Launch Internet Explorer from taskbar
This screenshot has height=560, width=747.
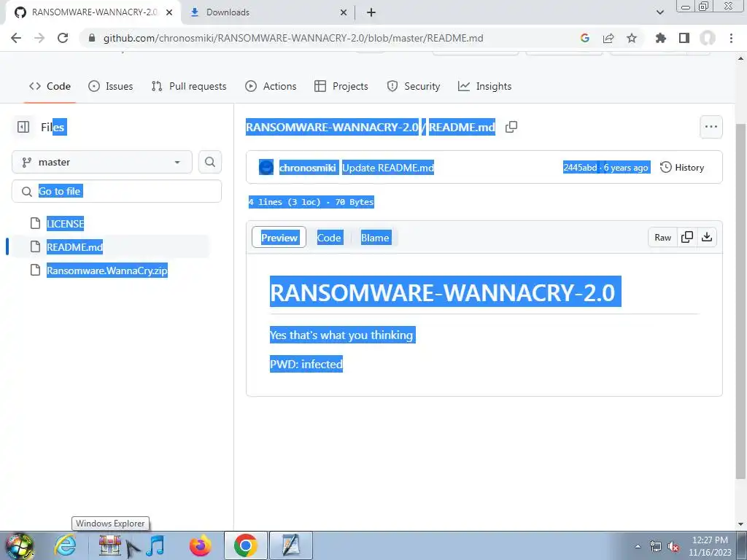tap(65, 545)
